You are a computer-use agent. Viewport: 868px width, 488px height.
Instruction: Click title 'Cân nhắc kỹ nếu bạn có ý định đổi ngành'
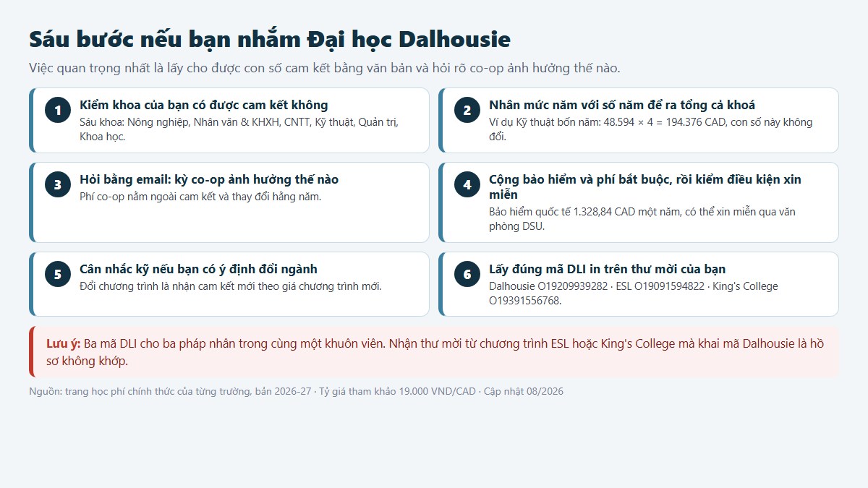pos(199,269)
